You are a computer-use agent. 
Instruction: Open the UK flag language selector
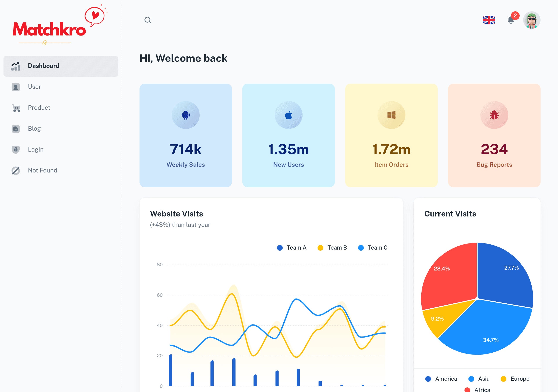tap(489, 20)
